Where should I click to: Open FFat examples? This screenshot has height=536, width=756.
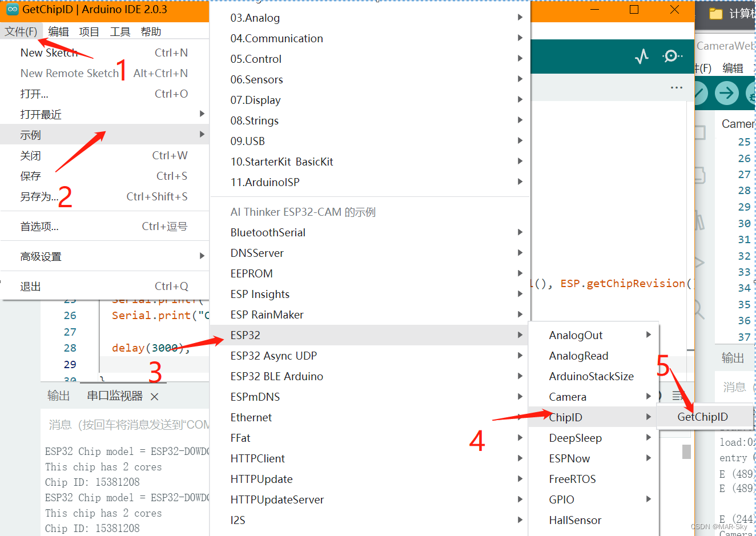(370, 438)
